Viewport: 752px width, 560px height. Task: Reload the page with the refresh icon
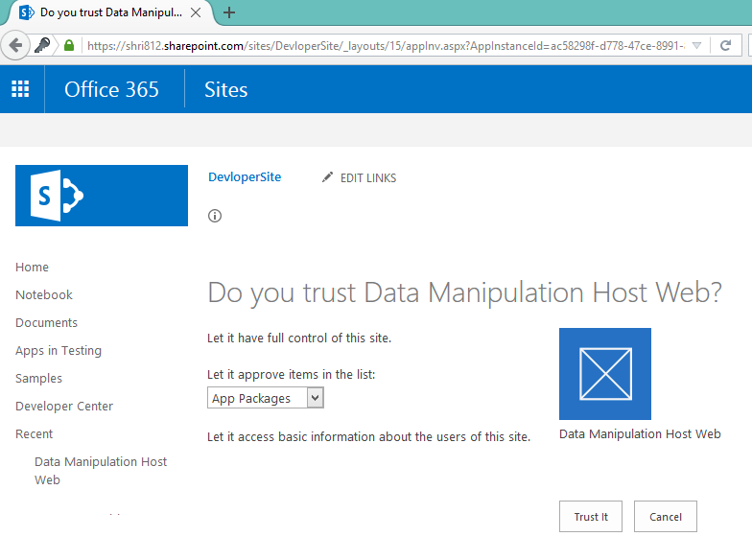click(x=725, y=46)
